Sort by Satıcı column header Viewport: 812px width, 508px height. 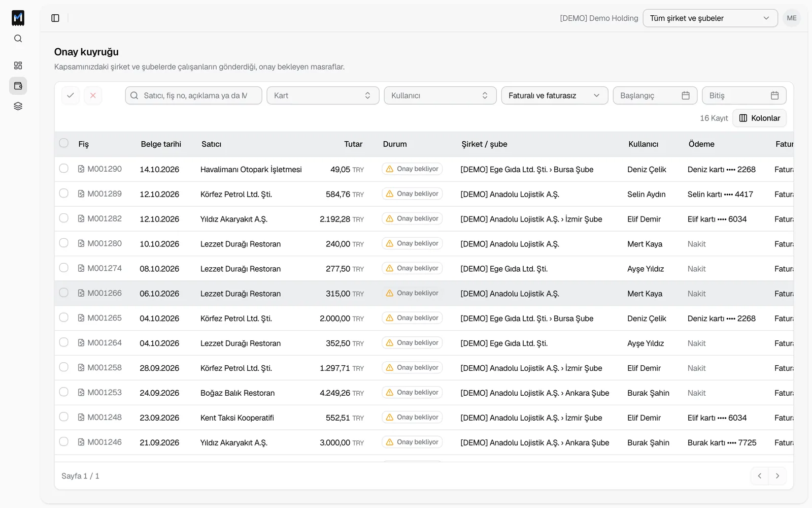[x=211, y=144]
